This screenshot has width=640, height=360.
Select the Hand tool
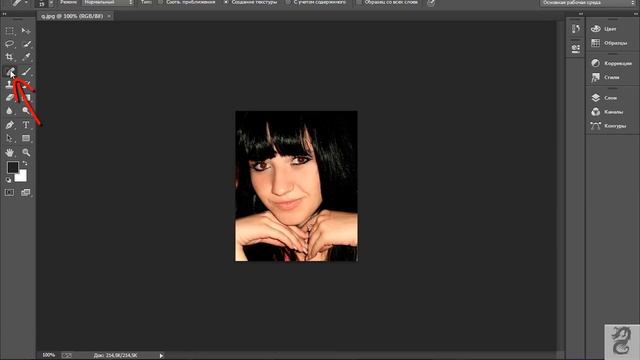click(x=9, y=153)
